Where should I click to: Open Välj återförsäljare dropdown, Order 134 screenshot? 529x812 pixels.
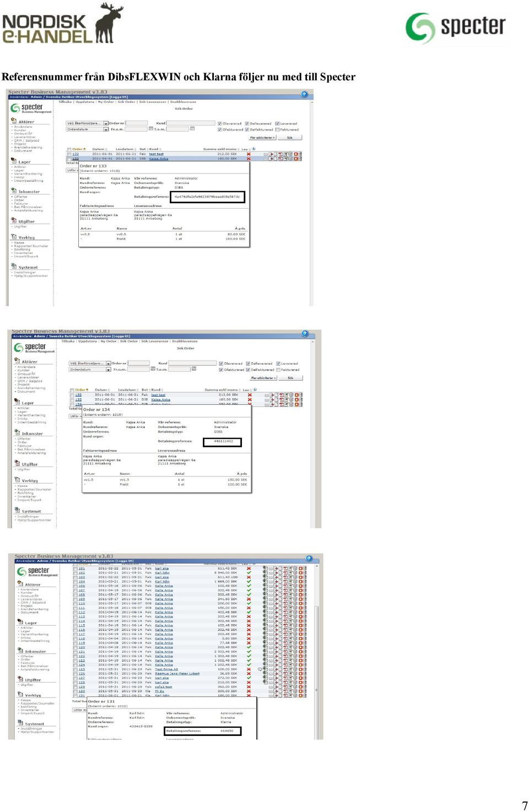pos(90,364)
